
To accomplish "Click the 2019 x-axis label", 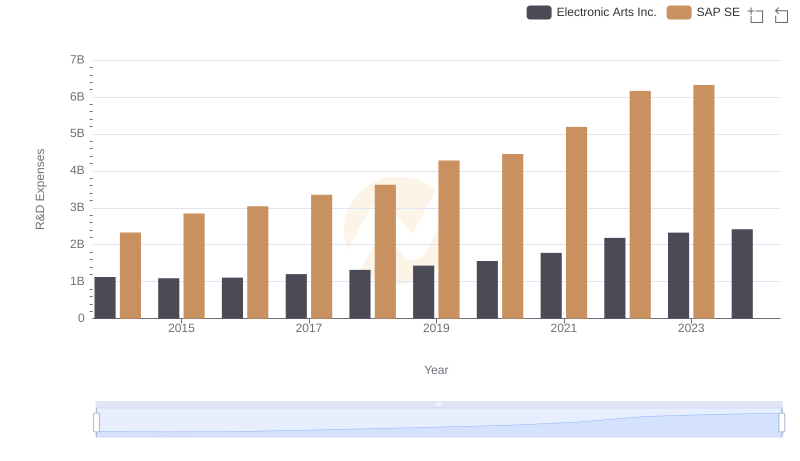I will pos(436,328).
